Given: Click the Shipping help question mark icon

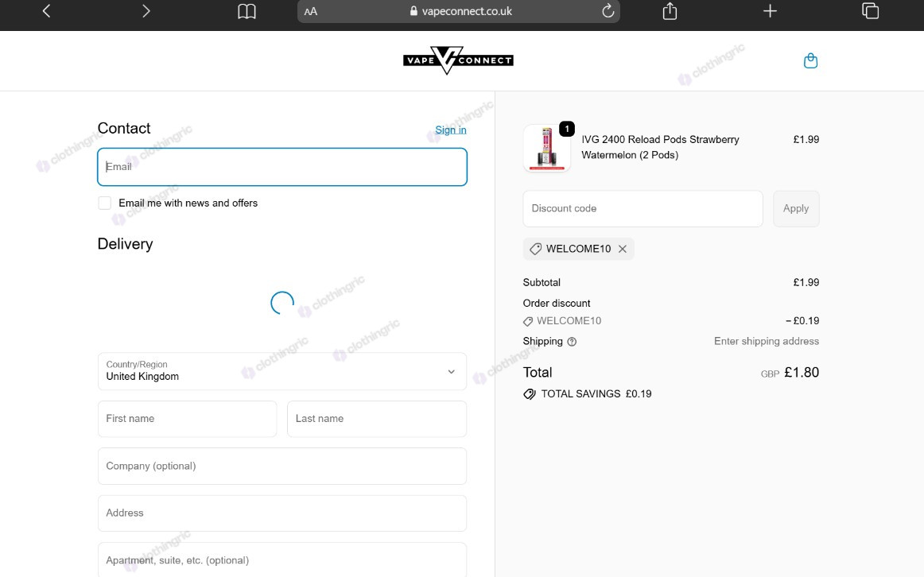Looking at the screenshot, I should point(572,342).
